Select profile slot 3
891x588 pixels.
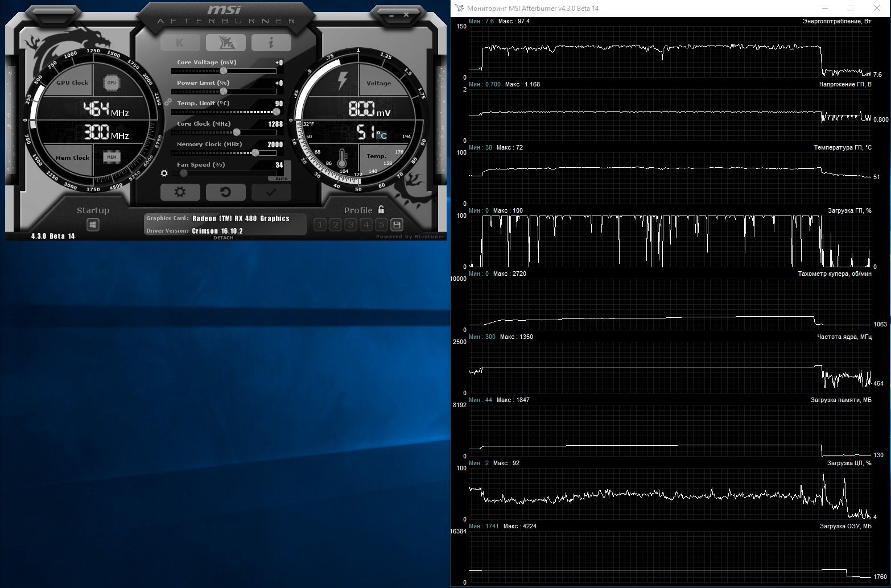[x=350, y=225]
